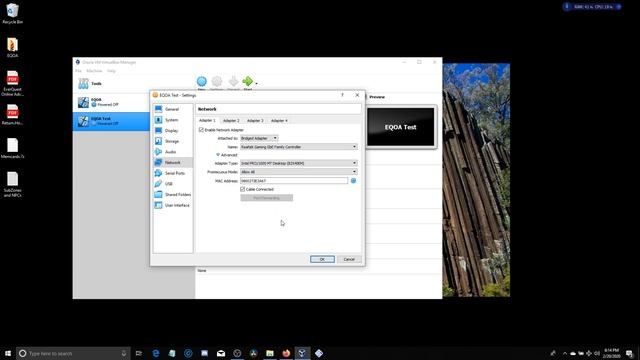Click the EQOA Test preview thumbnail
640x360 pixels.
click(x=400, y=127)
